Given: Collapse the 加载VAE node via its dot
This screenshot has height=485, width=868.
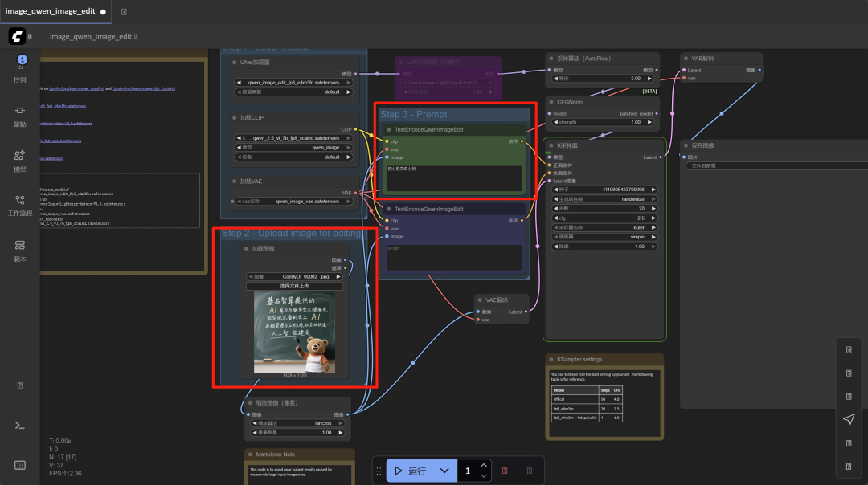Looking at the screenshot, I should coord(235,181).
